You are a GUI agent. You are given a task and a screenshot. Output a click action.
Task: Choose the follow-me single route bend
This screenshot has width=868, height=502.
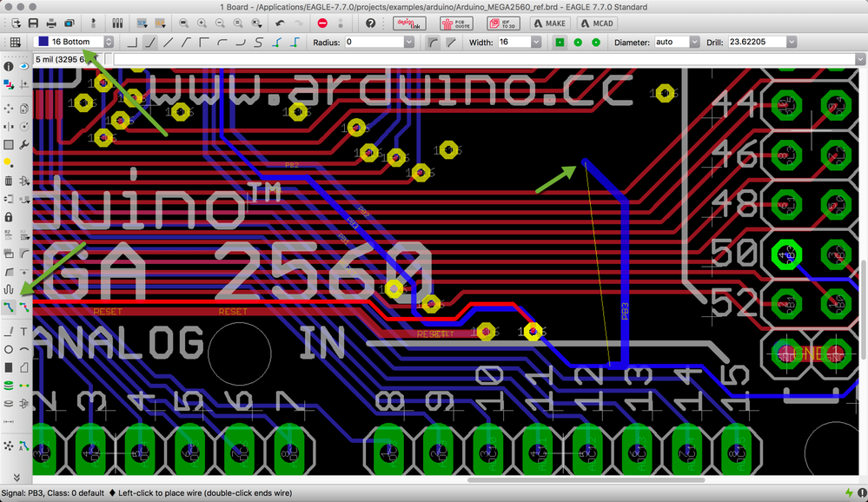click(277, 42)
